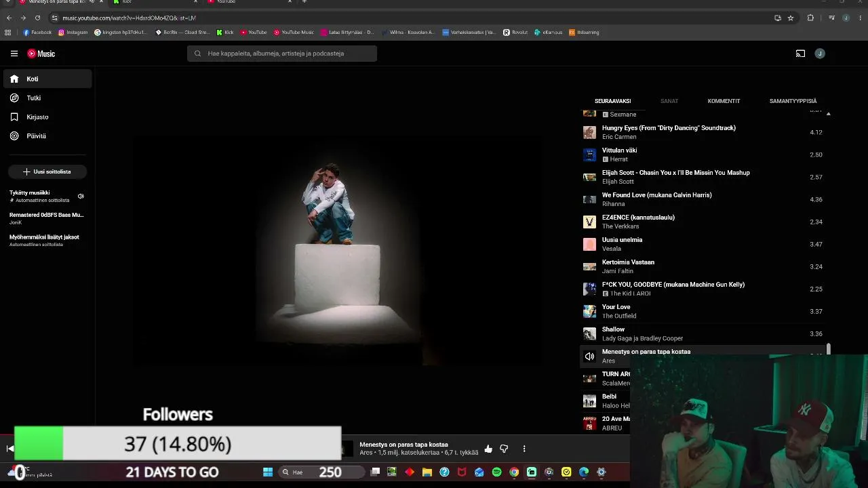
Task: Open a new browser tab
Action: point(304,2)
